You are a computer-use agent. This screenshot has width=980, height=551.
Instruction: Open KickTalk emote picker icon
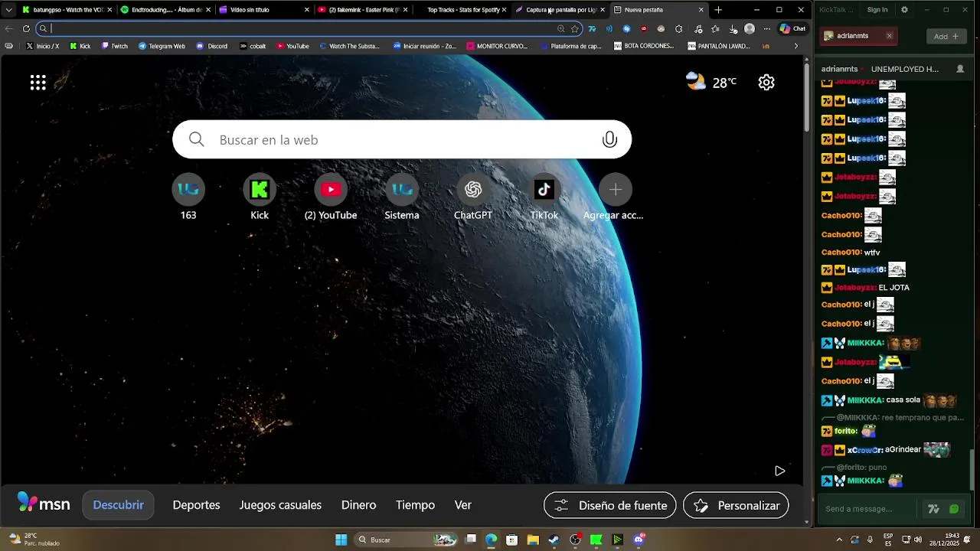954,509
